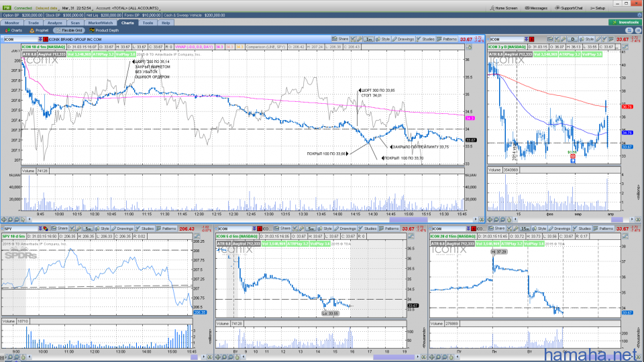Open Drawings menu in SPY chart
Viewport: 644px width, 362px height.
coord(122,229)
